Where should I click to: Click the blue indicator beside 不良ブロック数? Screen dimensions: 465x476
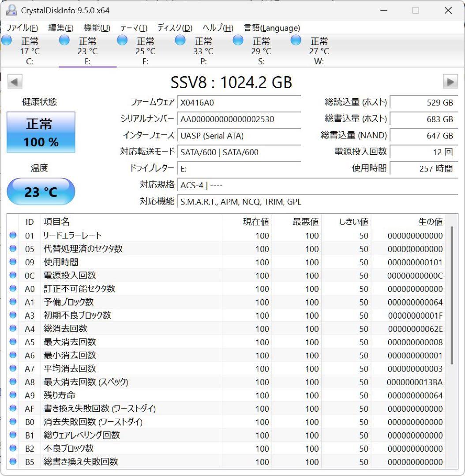coord(13,448)
